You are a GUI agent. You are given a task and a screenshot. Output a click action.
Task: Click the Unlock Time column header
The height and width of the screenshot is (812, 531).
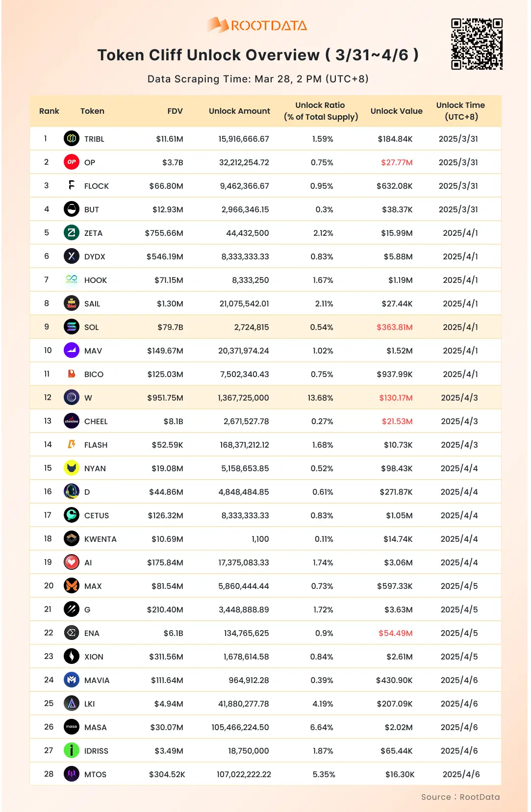click(460, 111)
